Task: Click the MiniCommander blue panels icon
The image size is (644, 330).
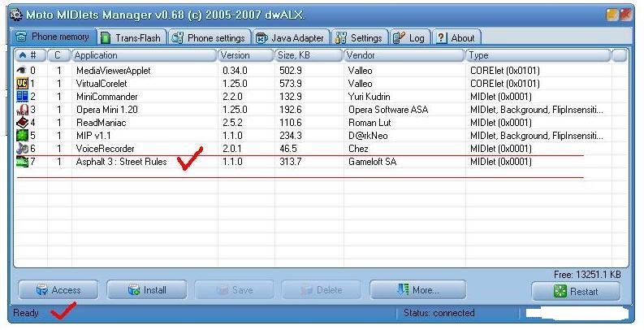Action: [22, 97]
